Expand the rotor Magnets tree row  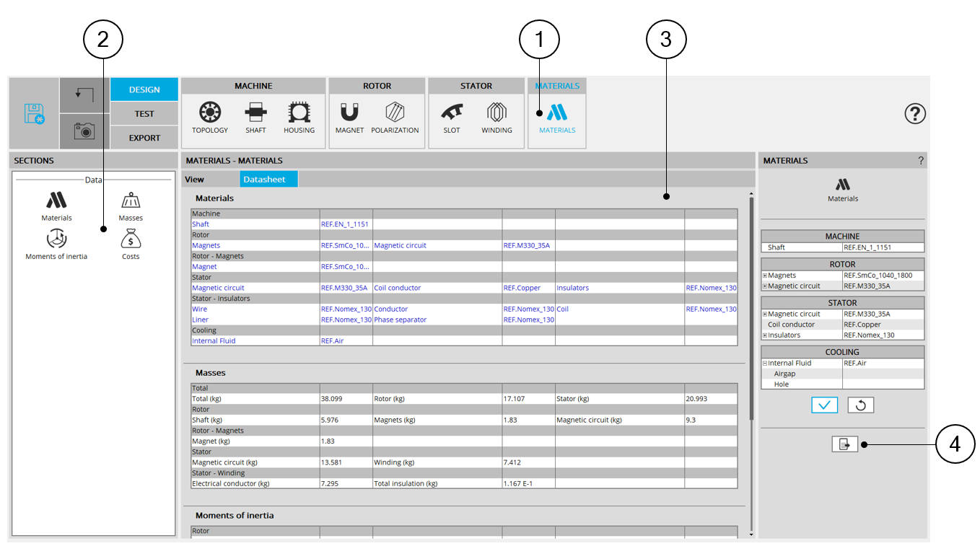coord(765,276)
